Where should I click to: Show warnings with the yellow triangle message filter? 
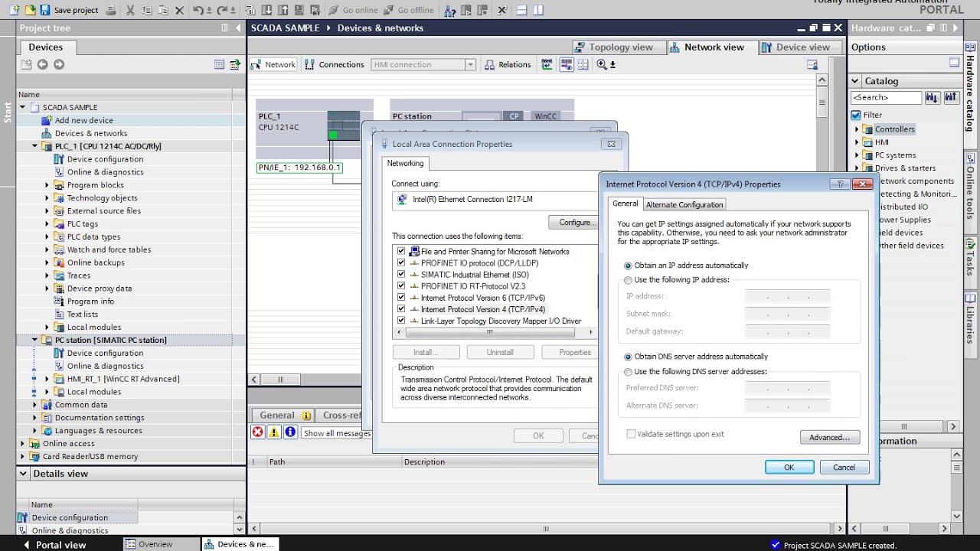[x=274, y=432]
